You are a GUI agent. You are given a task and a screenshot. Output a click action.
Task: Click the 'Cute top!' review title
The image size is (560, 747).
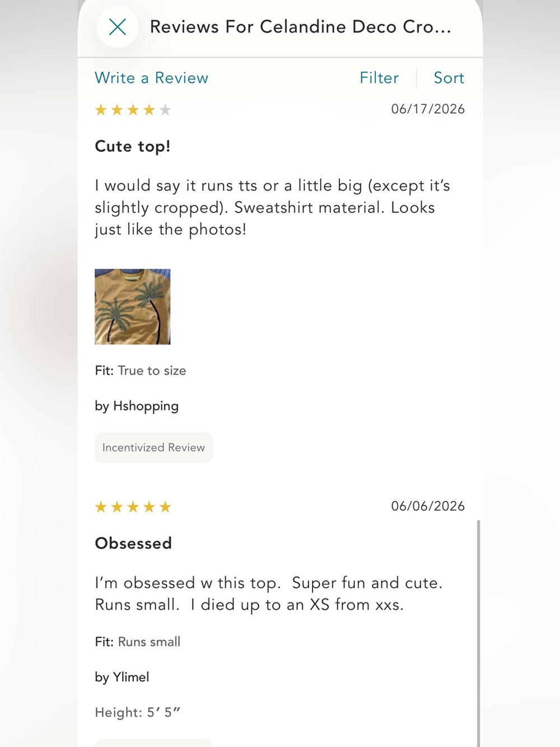point(133,147)
